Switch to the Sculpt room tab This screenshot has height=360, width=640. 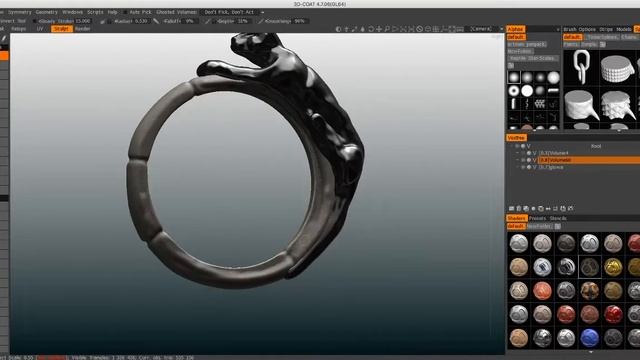click(x=61, y=29)
